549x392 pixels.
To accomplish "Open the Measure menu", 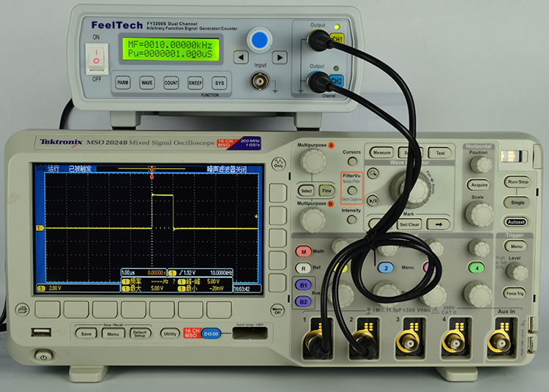I will pyautogui.click(x=381, y=152).
